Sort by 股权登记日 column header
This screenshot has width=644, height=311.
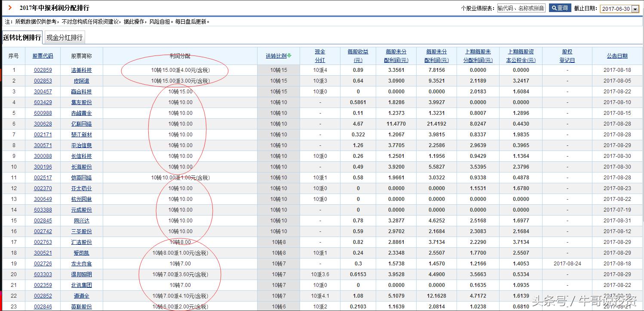click(x=567, y=56)
